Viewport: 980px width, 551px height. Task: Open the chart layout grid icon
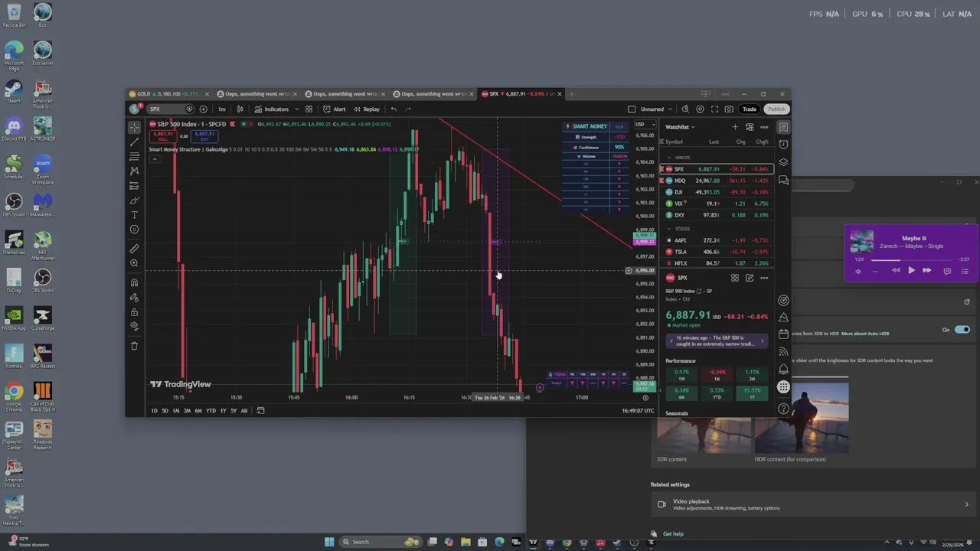pyautogui.click(x=309, y=109)
